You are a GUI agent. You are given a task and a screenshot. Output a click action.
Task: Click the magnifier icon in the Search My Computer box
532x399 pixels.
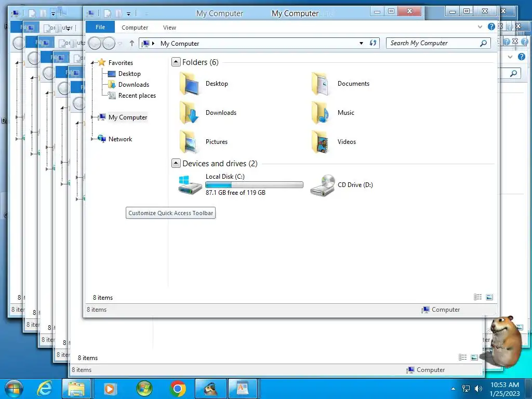click(x=483, y=43)
